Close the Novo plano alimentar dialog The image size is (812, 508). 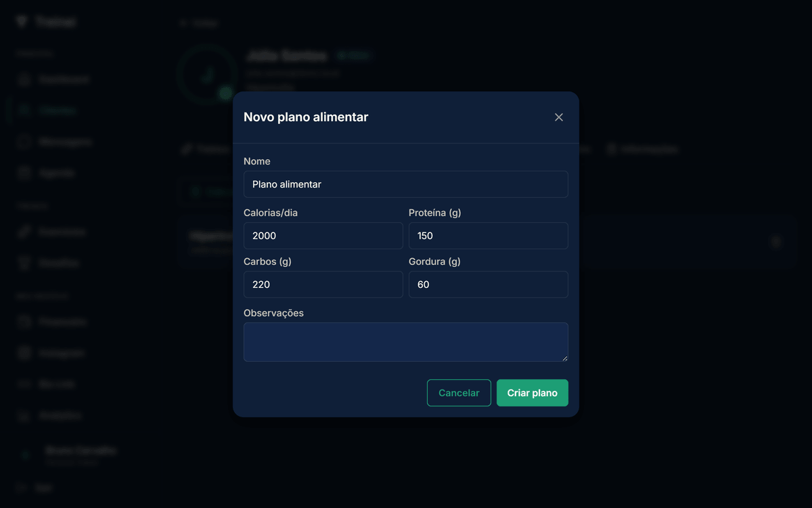click(559, 117)
